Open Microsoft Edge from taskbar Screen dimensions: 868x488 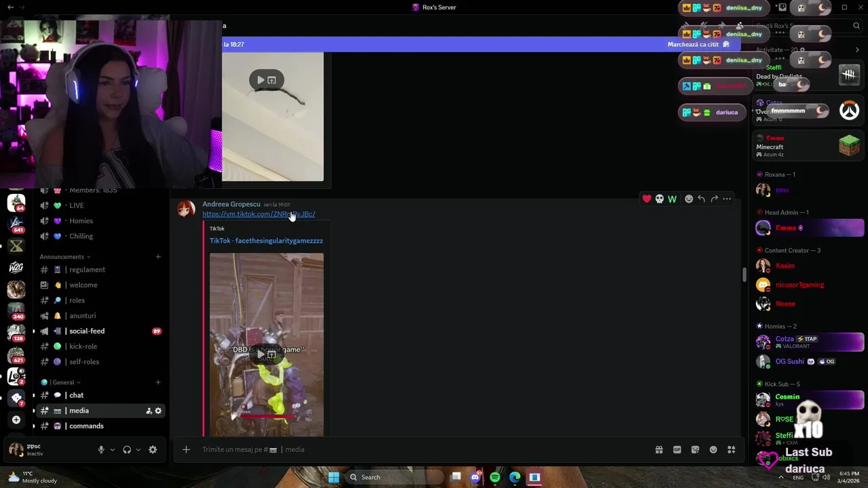(x=515, y=477)
